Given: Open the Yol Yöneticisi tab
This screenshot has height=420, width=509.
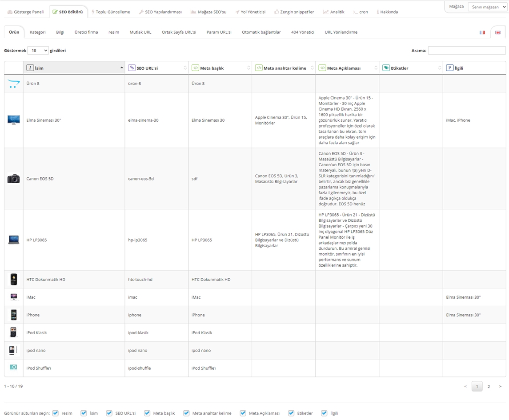Looking at the screenshot, I should (250, 12).
